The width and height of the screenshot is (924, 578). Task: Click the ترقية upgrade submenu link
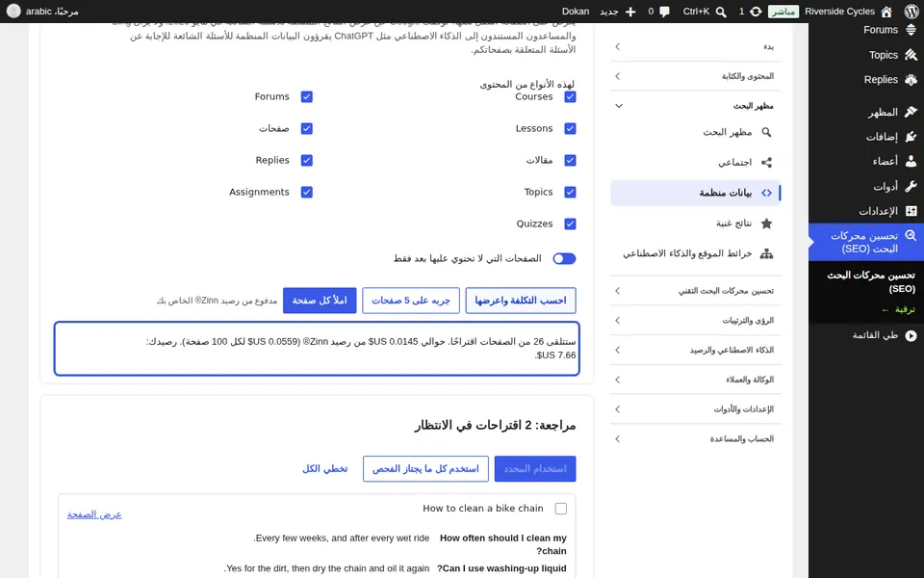pos(898,309)
